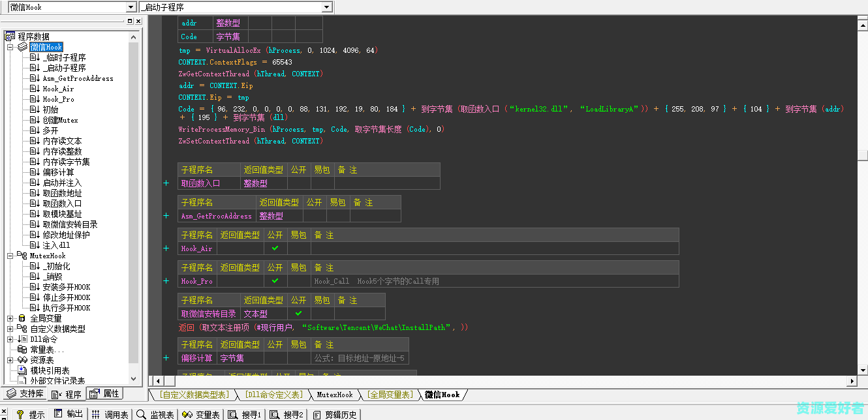The height and width of the screenshot is (420, 868).
Task: Open the 搜寻2 search results panel
Action: click(287, 414)
